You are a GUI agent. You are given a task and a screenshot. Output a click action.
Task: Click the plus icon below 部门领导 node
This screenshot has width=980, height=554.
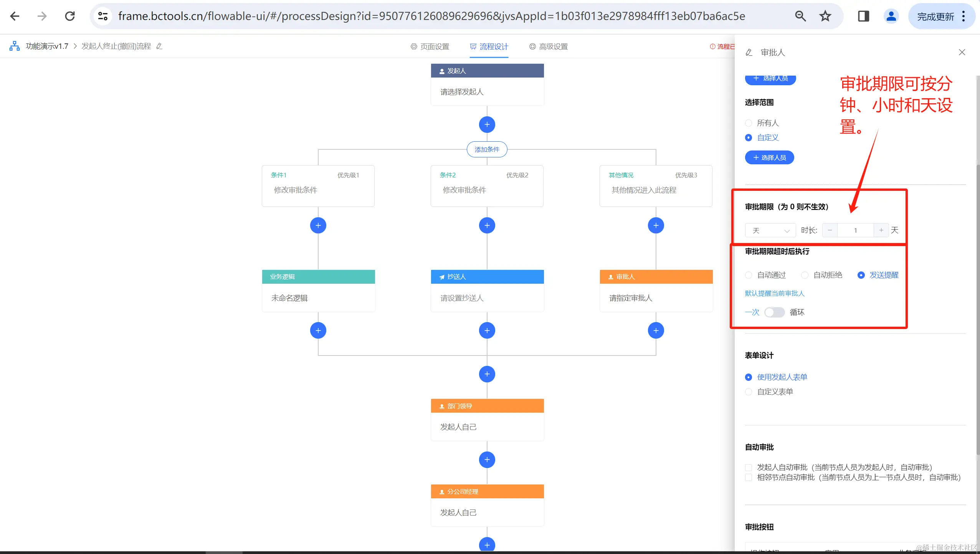click(x=487, y=460)
